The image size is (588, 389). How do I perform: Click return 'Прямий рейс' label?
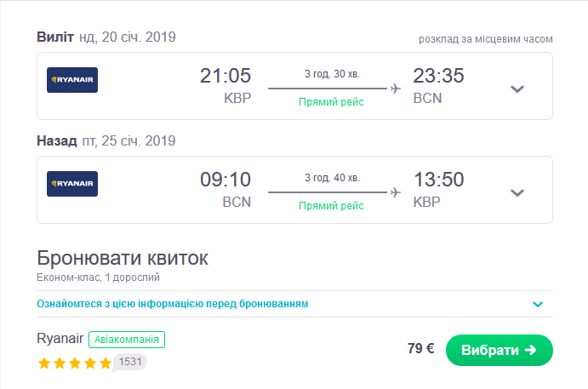332,205
